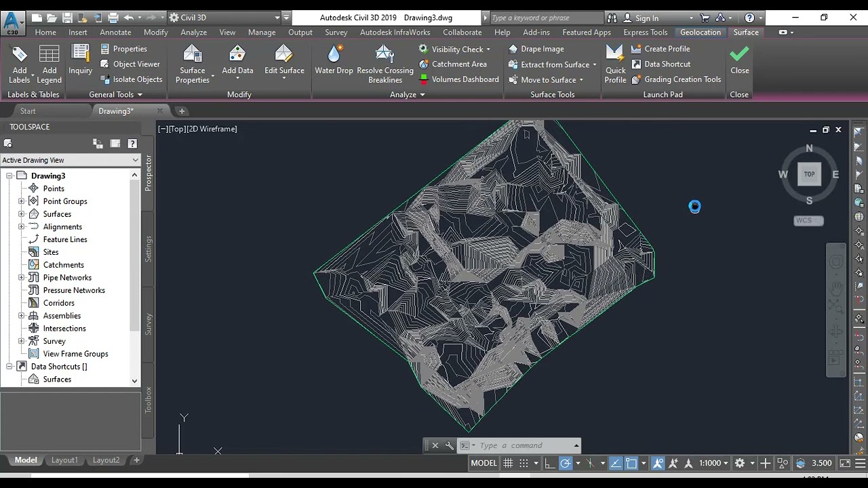Viewport: 868px width, 488px height.
Task: Open the Quick Profile tool
Action: [x=615, y=64]
